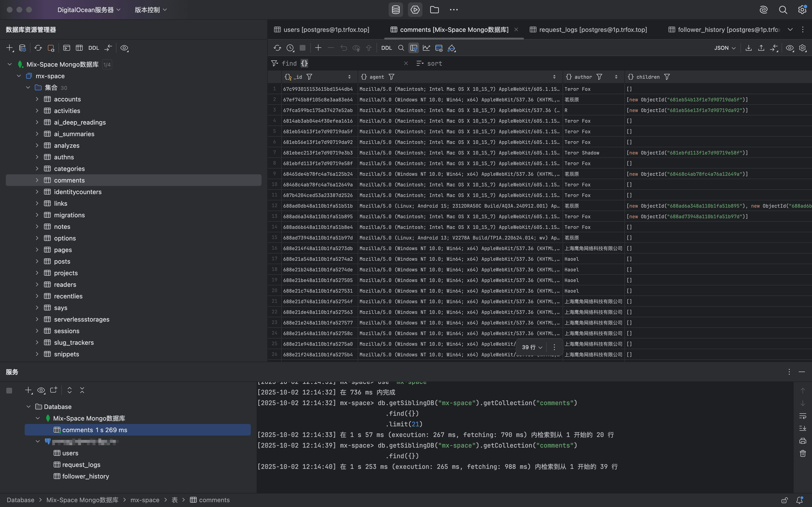Image resolution: width=812 pixels, height=507 pixels.
Task: Click the mx-space breadcrumb in status bar
Action: 145,500
